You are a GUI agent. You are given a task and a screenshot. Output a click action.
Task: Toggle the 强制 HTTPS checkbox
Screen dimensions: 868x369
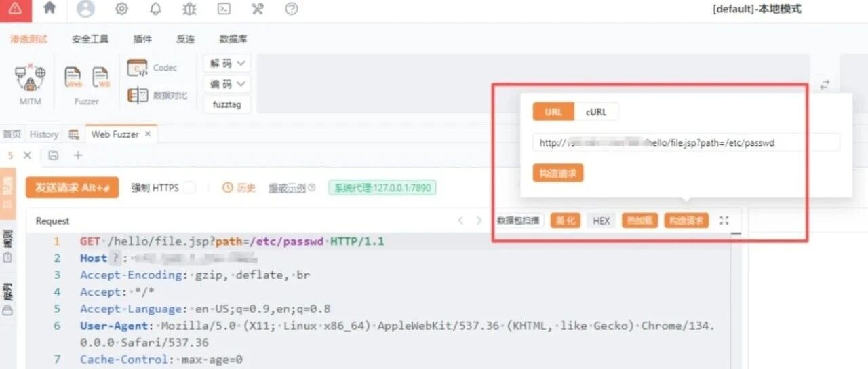(x=190, y=187)
